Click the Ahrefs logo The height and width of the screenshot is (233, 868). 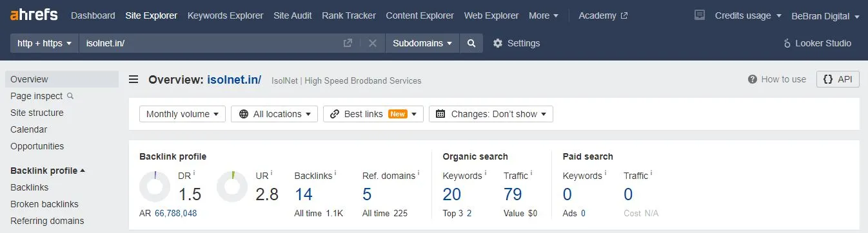(34, 15)
